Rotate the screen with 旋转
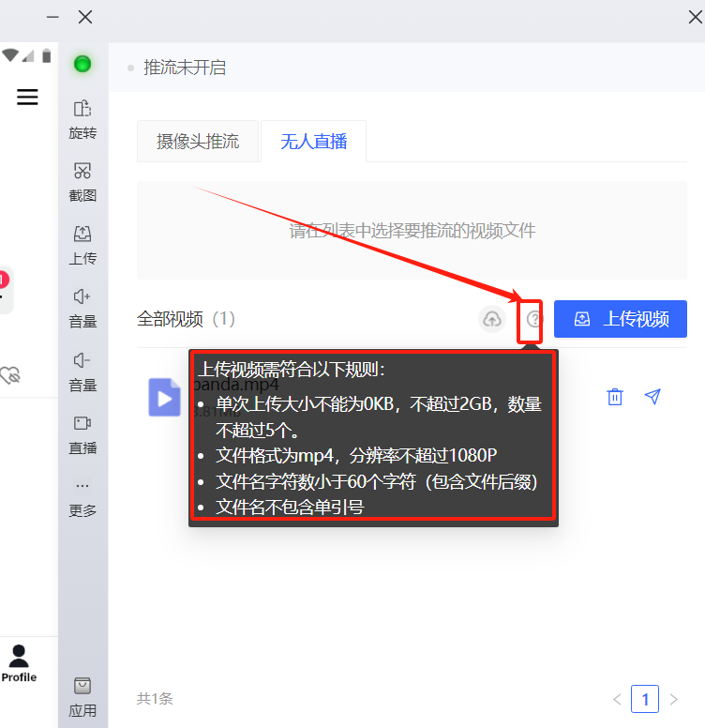Viewport: 705px width, 728px height. pyautogui.click(x=82, y=120)
